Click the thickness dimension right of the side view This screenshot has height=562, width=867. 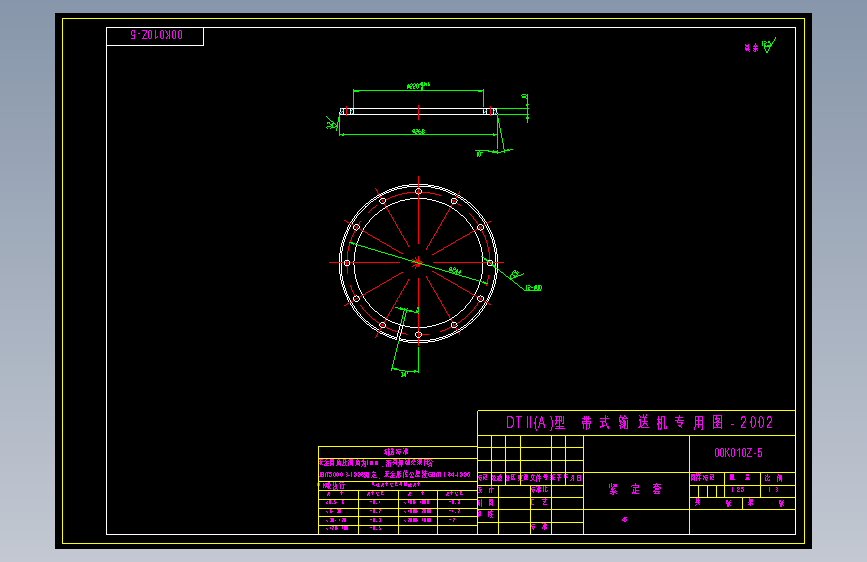pos(524,97)
